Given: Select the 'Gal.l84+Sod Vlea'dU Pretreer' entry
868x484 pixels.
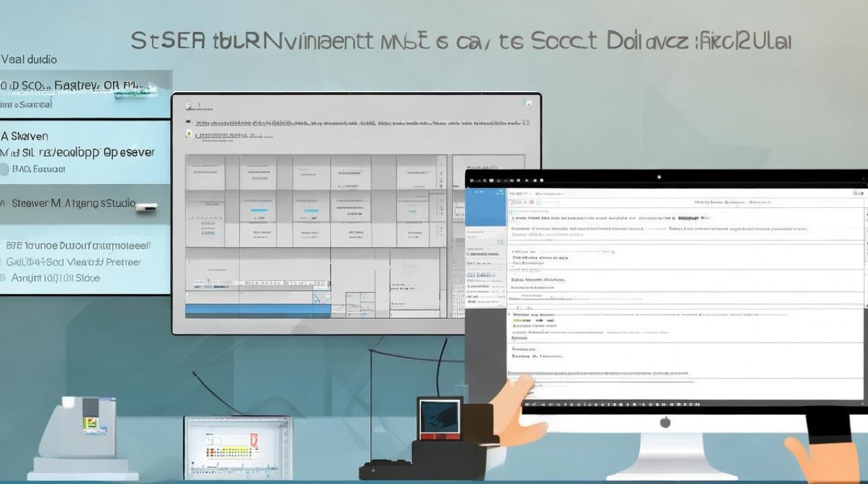Looking at the screenshot, I should click(73, 262).
